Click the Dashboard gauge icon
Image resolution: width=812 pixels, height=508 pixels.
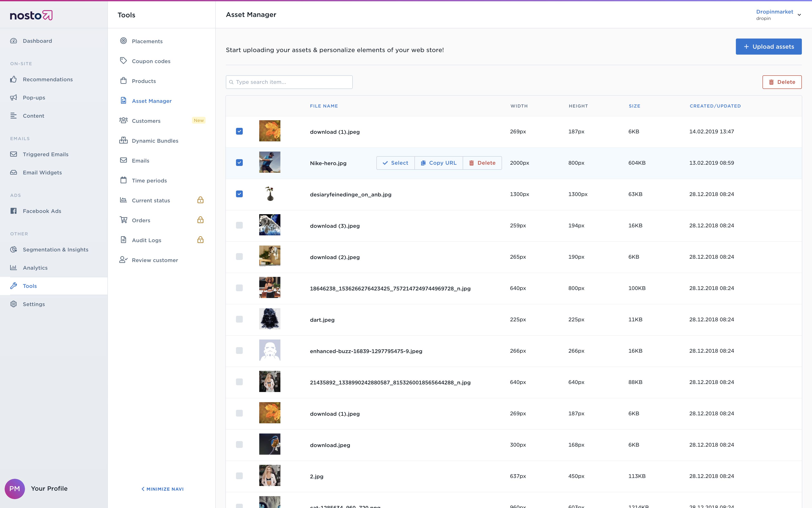[13, 41]
